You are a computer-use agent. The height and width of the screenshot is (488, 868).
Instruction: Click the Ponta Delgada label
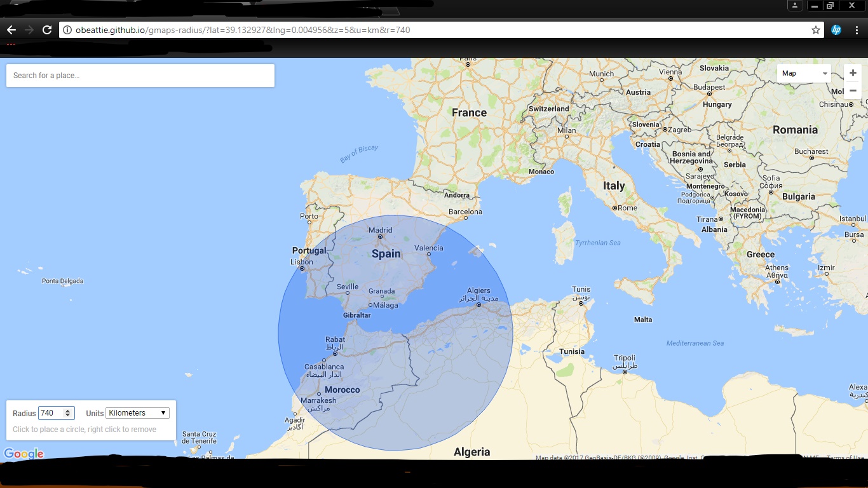62,281
